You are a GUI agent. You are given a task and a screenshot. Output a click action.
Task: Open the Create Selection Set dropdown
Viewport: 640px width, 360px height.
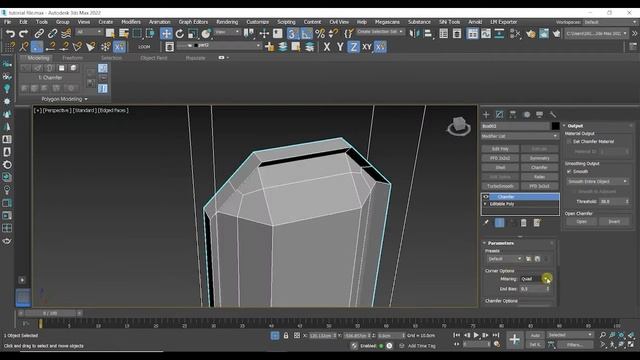click(x=380, y=32)
